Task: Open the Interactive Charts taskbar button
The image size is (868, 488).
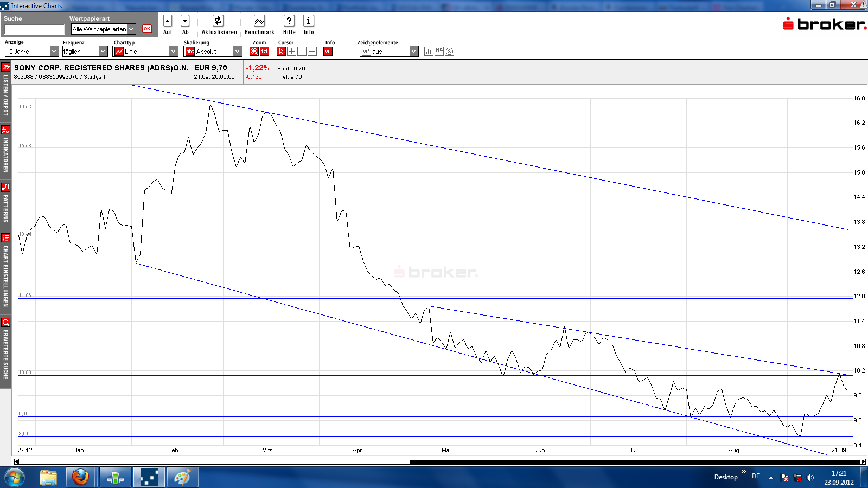Action: point(149,477)
